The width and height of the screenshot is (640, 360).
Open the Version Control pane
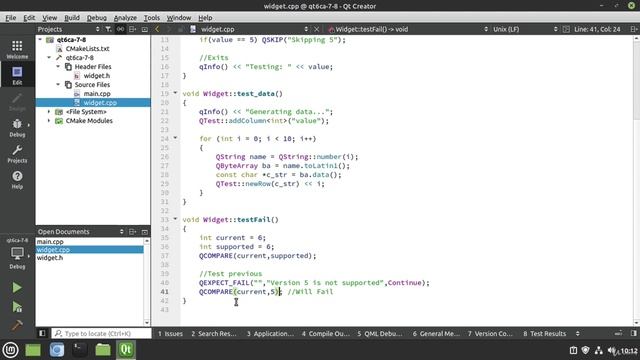point(490,333)
